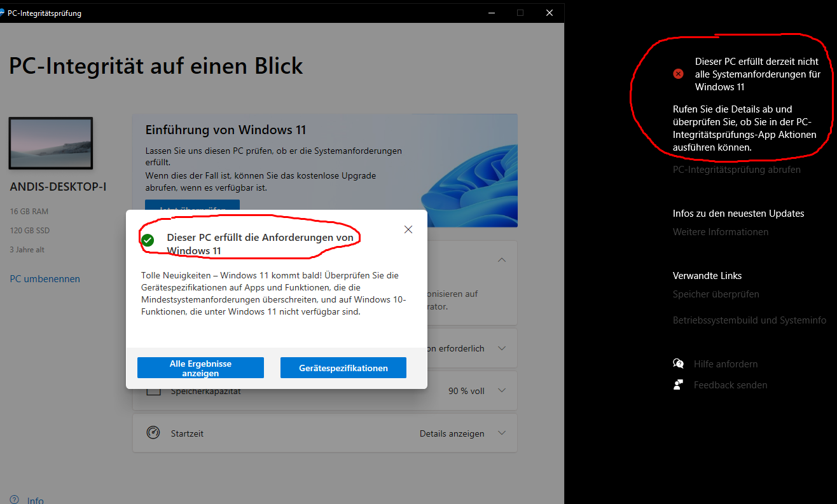This screenshot has height=504, width=837.
Task: Click the Hilfe anfordern chat icon
Action: tap(679, 364)
